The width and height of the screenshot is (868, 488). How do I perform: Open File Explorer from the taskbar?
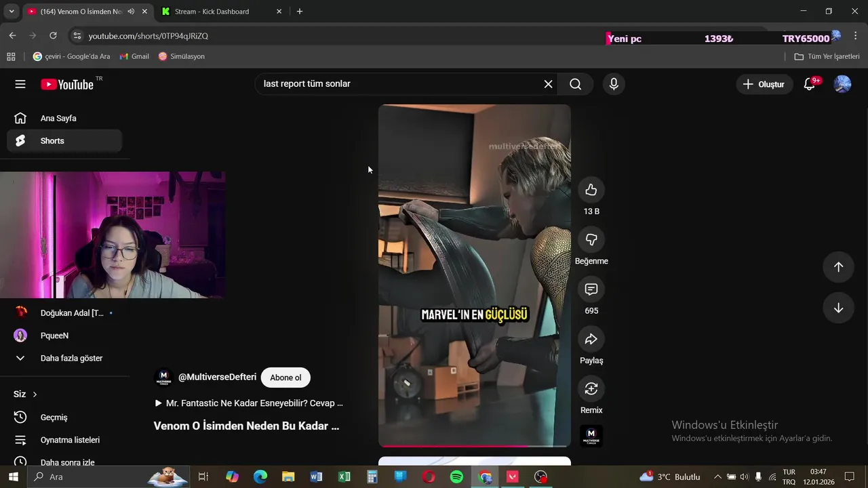[288, 476]
